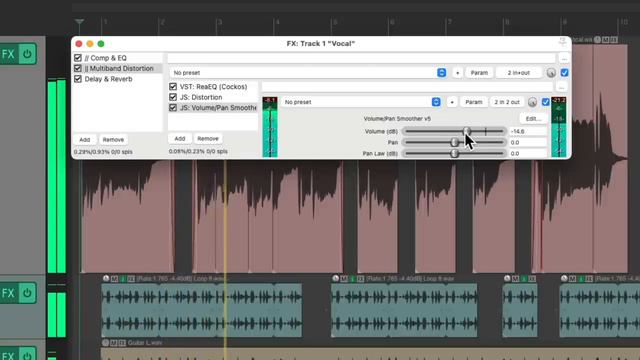The image size is (640, 360).
Task: Open the container Param menu
Action: tap(479, 73)
